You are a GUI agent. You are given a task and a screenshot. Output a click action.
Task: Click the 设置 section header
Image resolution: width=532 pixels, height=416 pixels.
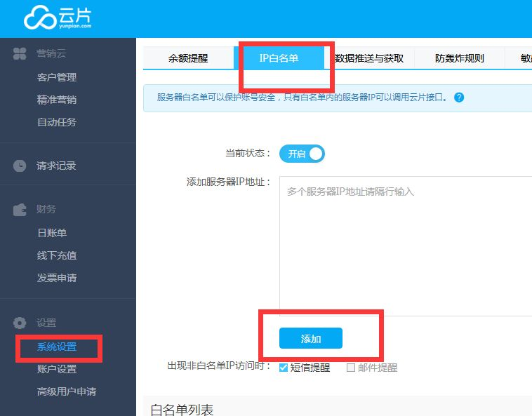[x=46, y=323]
